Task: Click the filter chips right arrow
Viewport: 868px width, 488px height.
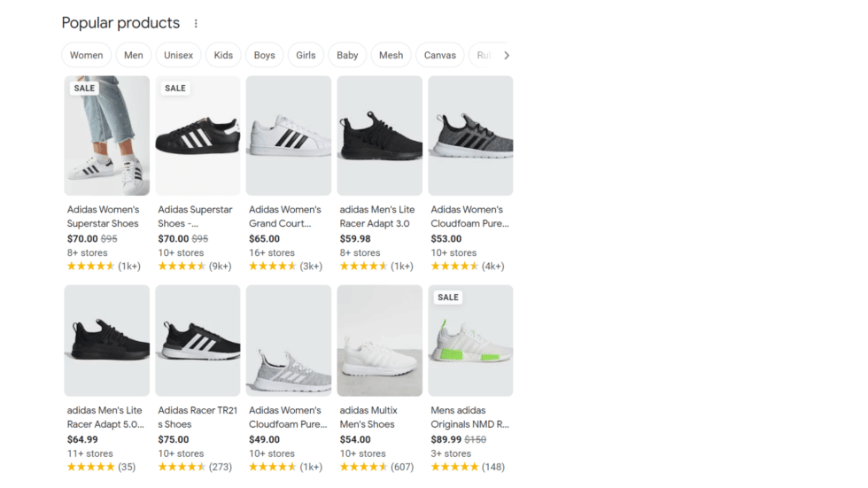Action: (x=506, y=55)
